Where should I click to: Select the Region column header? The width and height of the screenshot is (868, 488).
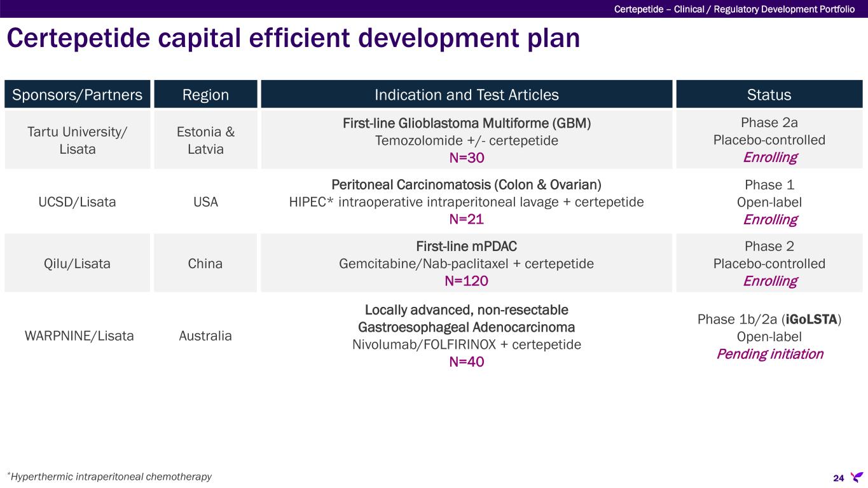[x=205, y=95]
